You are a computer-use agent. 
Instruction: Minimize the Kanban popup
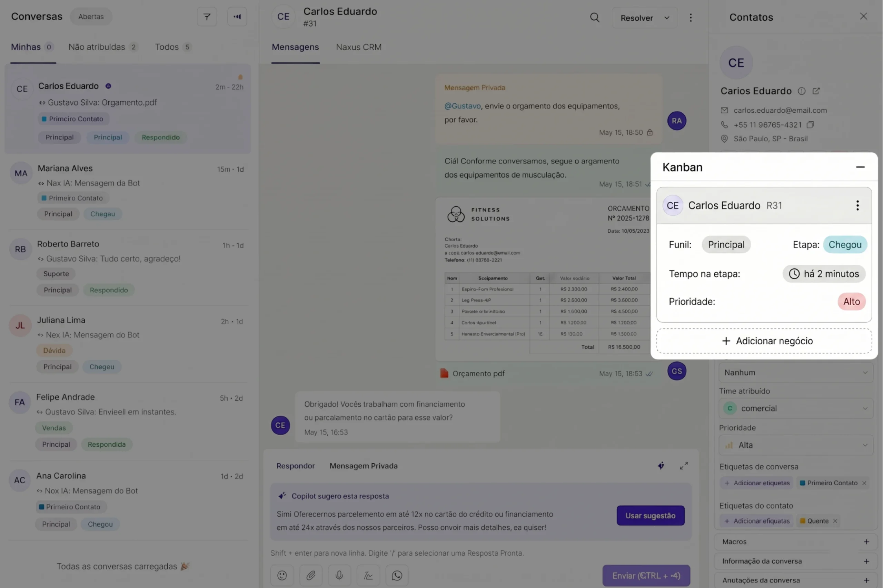861,167
